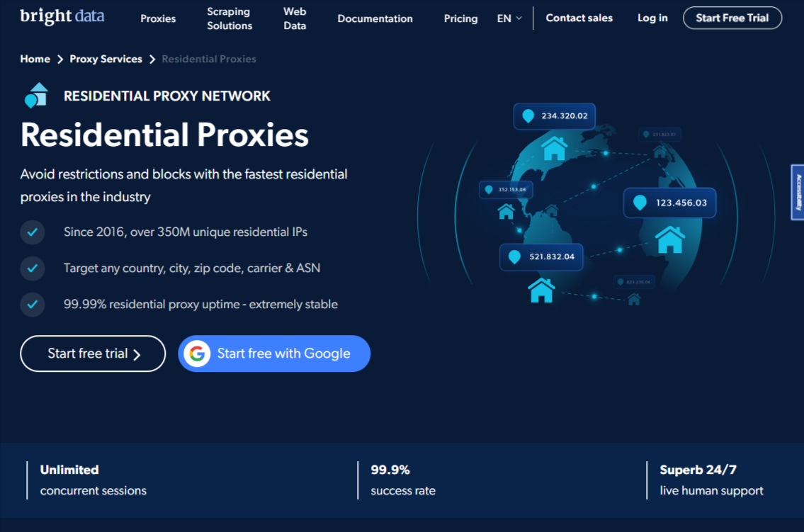Screen dimensions: 804x532
Task: Click Start free with Google button
Action: (274, 353)
